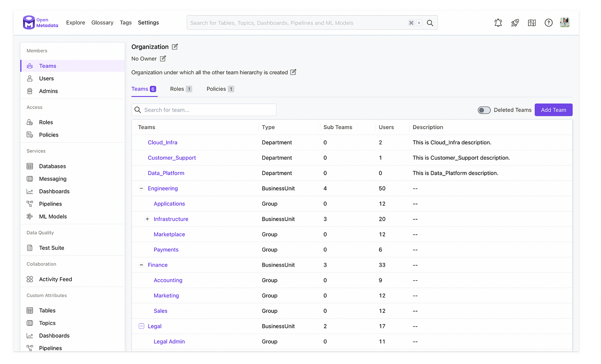Click the Dashboards icon under Custom Attributes
The height and width of the screenshot is (364, 601).
(30, 336)
